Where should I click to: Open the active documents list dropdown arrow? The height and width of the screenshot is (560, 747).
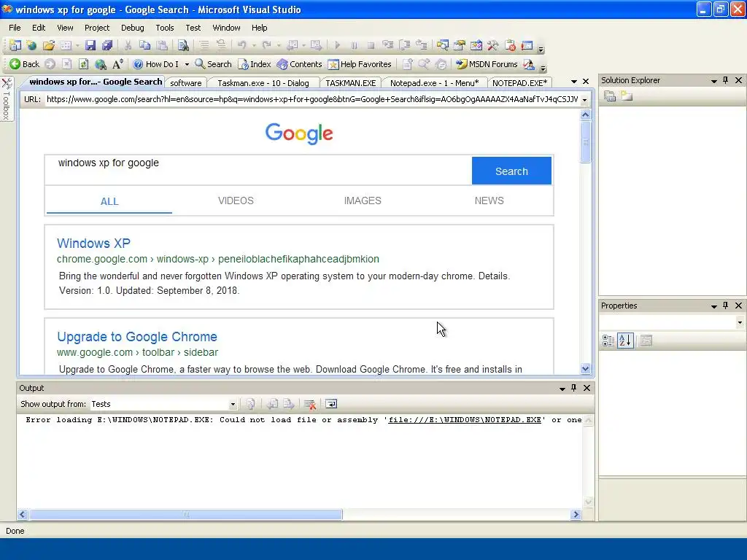click(x=574, y=82)
